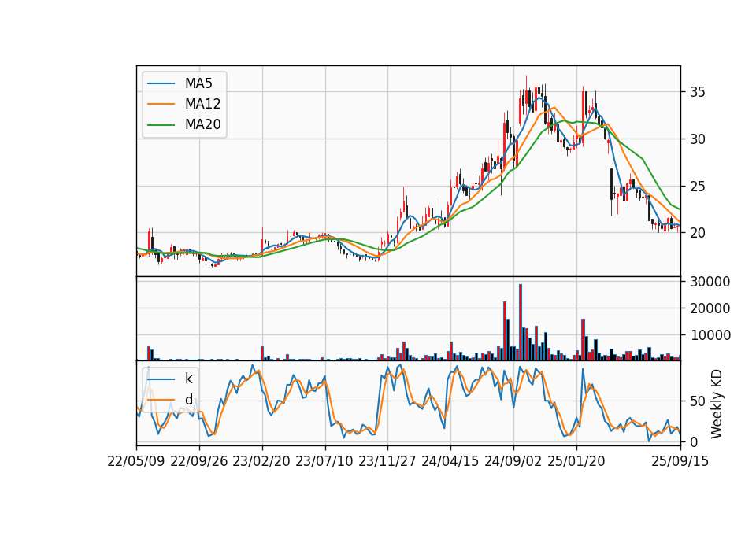Click the price axis value 35
756x543 pixels.
(698, 92)
